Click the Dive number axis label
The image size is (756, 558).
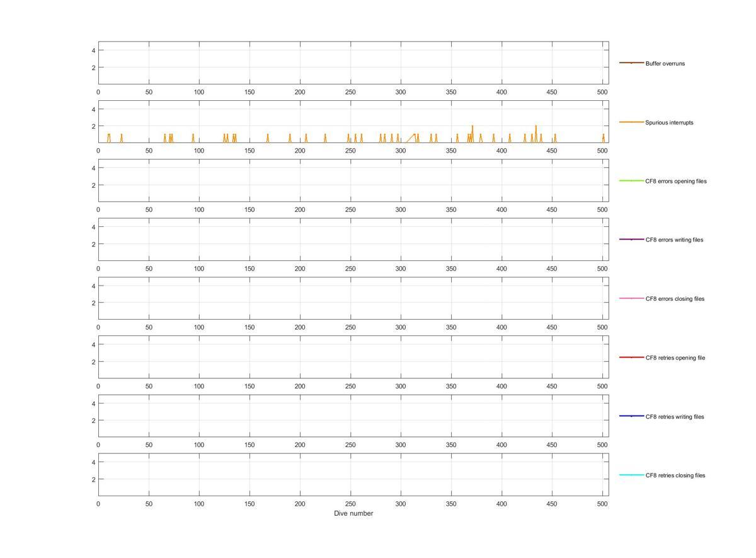point(353,513)
